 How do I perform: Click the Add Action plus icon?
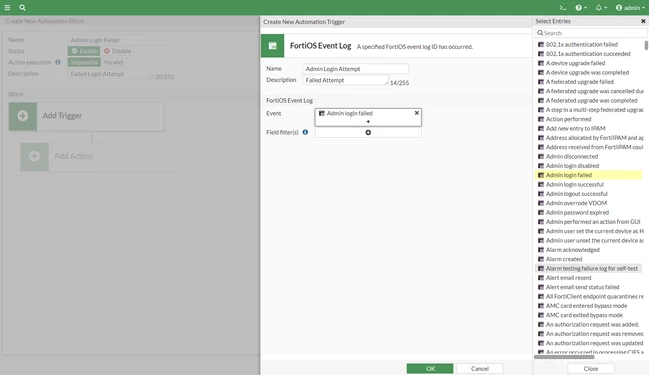pyautogui.click(x=34, y=156)
